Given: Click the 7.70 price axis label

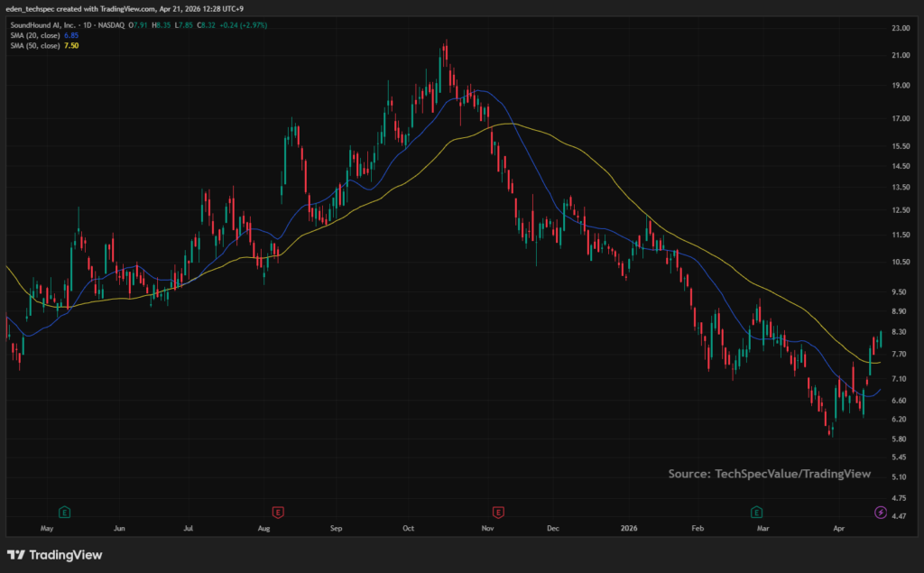Looking at the screenshot, I should tap(900, 355).
